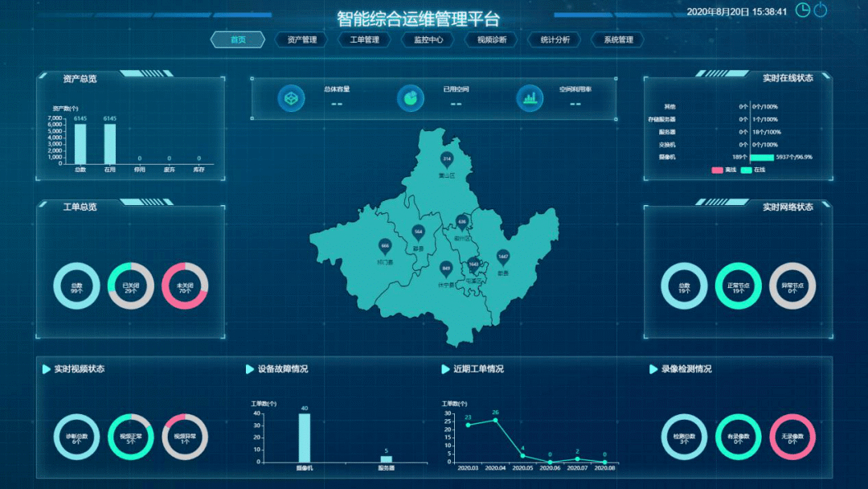Click the 2020.07 point valued 2
Viewport: 868px width, 489px height.
click(577, 459)
